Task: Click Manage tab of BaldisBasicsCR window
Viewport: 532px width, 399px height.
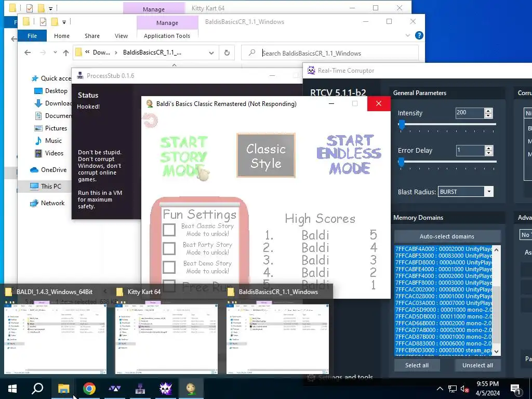Action: (167, 23)
